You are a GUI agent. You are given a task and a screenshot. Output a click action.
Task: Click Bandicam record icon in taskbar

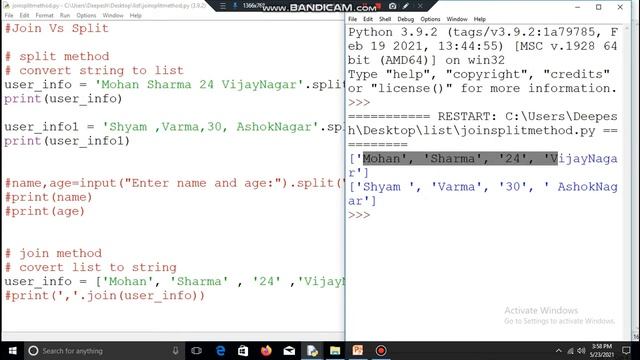(x=381, y=351)
